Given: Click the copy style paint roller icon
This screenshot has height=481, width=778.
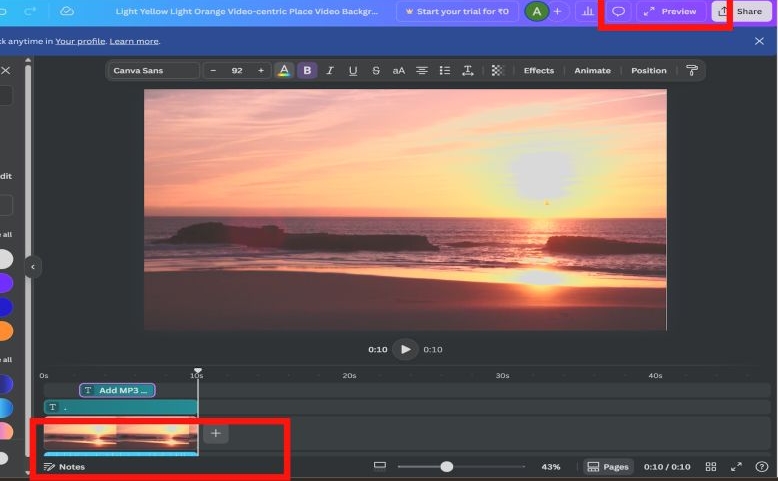Looking at the screenshot, I should pyautogui.click(x=692, y=70).
